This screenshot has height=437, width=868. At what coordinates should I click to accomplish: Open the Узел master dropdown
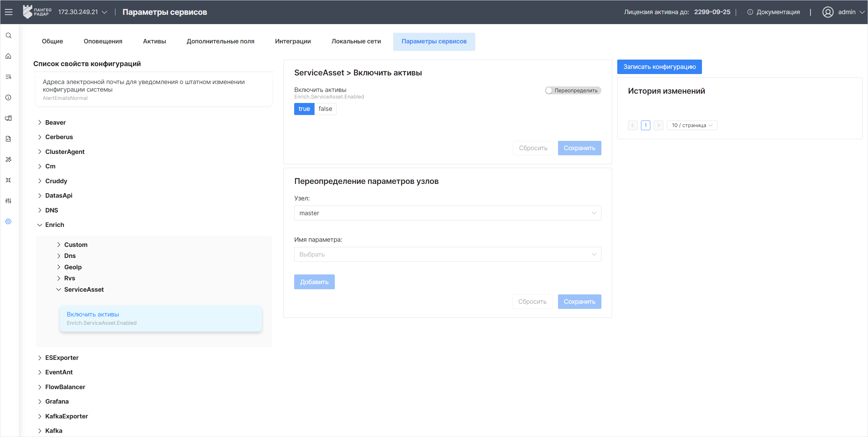pos(447,213)
